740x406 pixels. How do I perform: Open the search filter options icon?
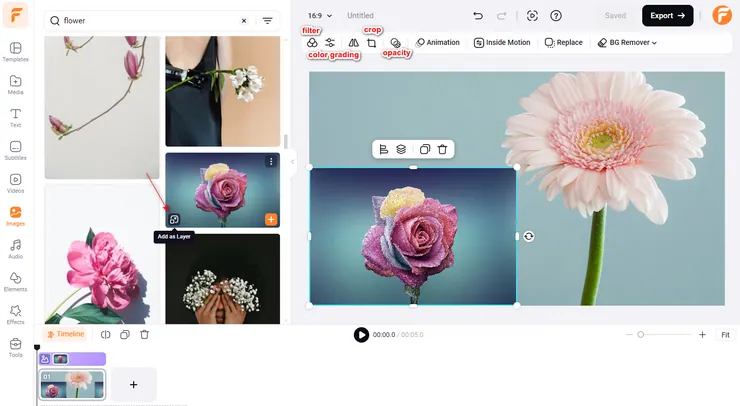click(268, 21)
